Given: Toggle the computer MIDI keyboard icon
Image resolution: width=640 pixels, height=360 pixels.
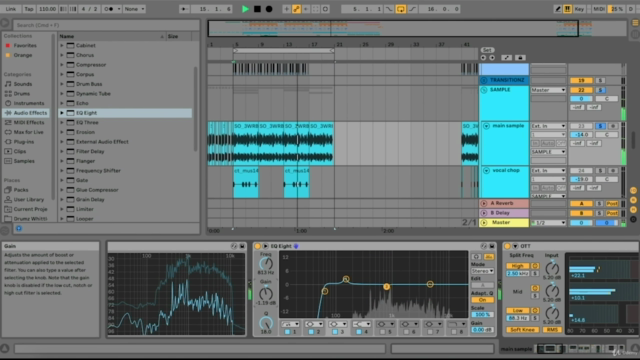Looking at the screenshot, I should click(567, 9).
